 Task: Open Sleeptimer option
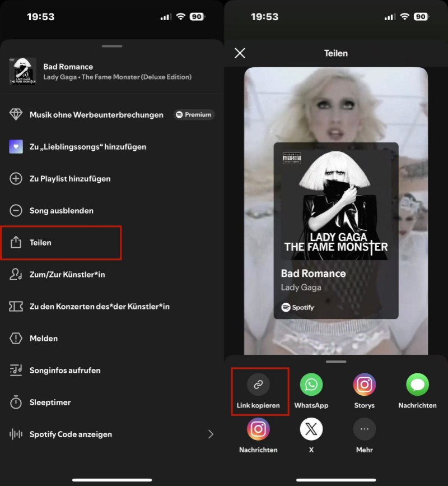112,402
